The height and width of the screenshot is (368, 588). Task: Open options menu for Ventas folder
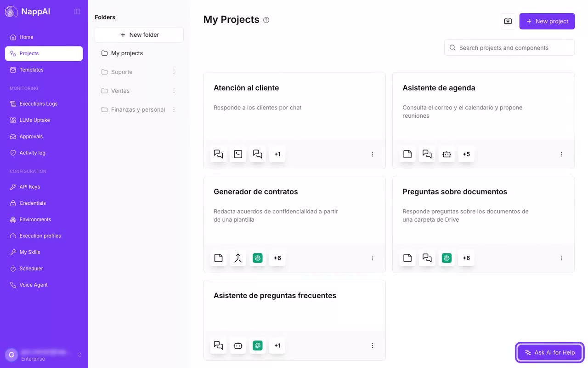pos(174,91)
